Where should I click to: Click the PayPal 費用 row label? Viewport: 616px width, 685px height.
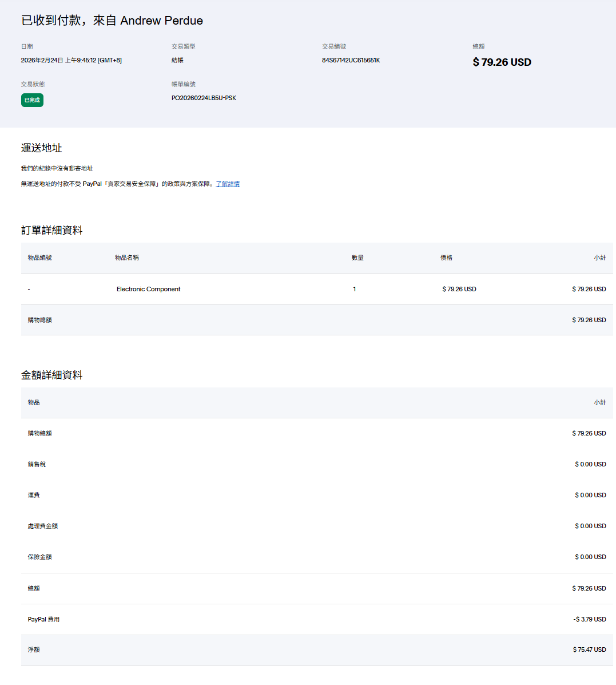[x=43, y=619]
